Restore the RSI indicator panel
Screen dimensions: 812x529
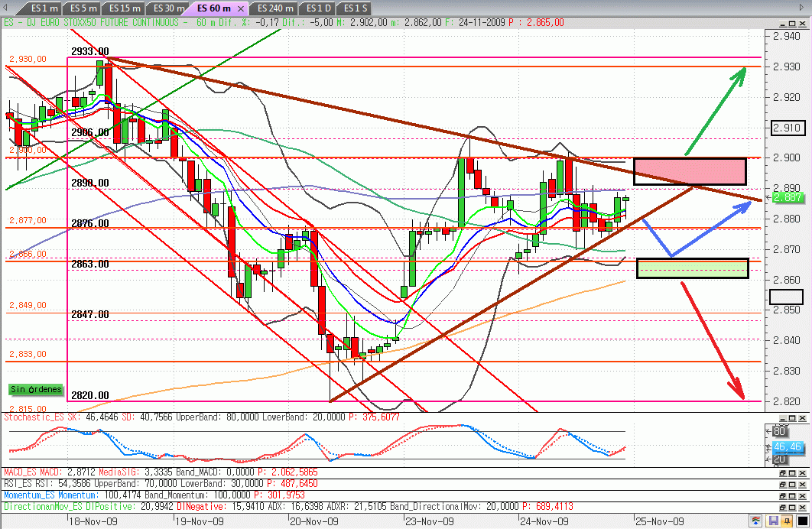click(783, 485)
